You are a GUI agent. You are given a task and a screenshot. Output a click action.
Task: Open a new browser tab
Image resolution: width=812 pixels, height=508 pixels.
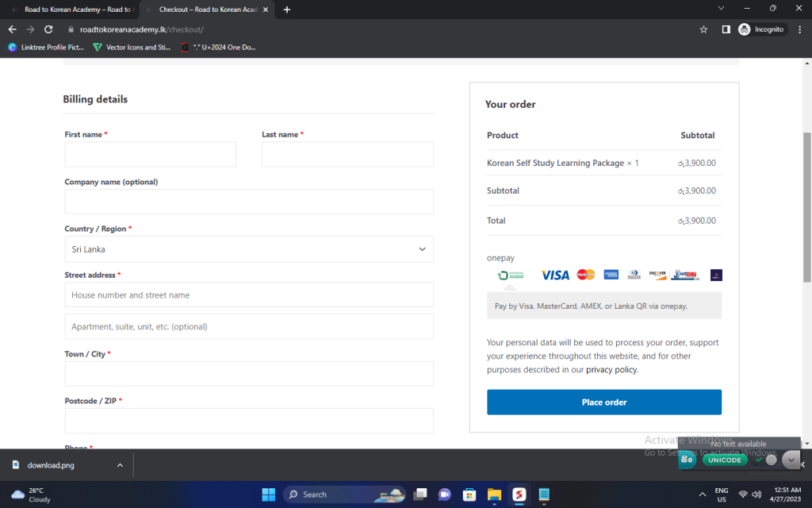(x=287, y=10)
